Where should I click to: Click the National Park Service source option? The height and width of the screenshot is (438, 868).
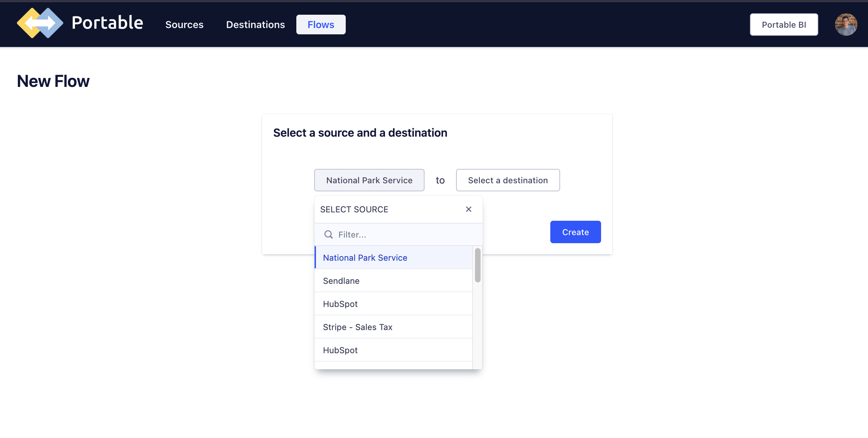coord(365,257)
